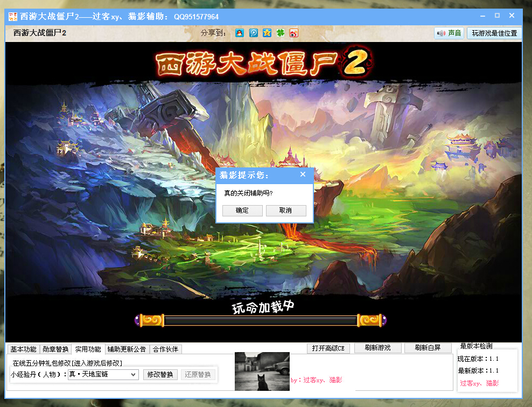Click the 西游大战僵尸2 game logo
The height and width of the screenshot is (407, 532).
[x=264, y=63]
